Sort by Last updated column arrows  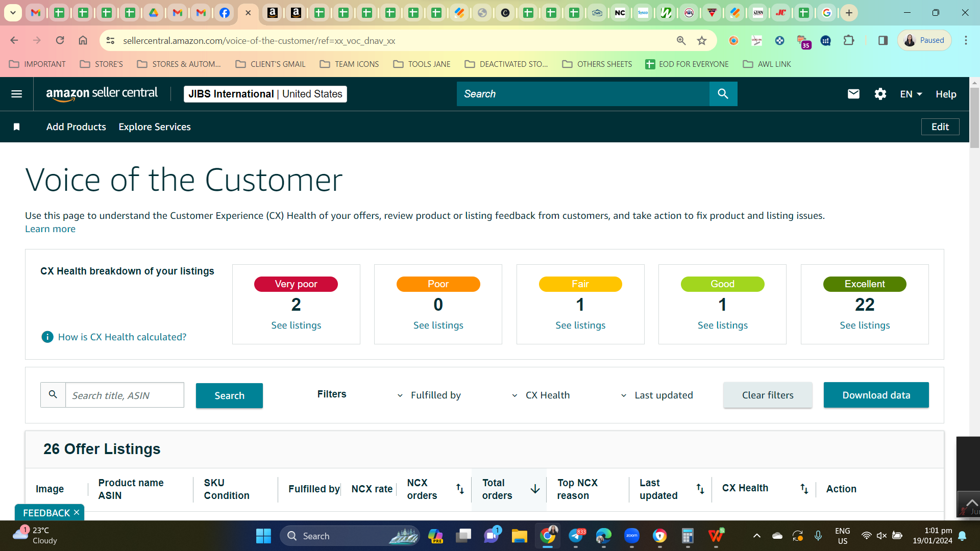click(x=700, y=489)
